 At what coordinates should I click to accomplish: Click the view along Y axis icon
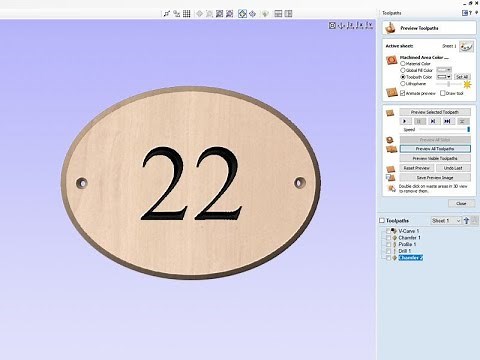click(x=369, y=25)
